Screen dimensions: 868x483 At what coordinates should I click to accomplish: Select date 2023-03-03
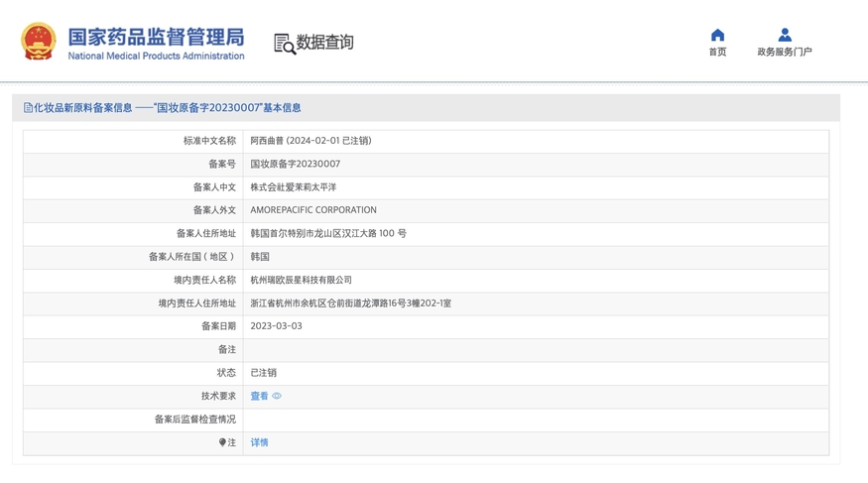pos(276,326)
